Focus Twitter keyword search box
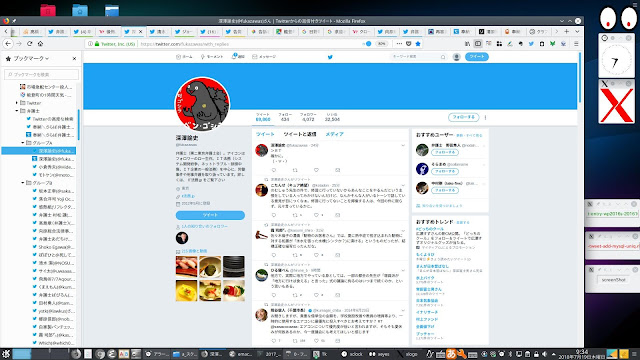 [418, 57]
